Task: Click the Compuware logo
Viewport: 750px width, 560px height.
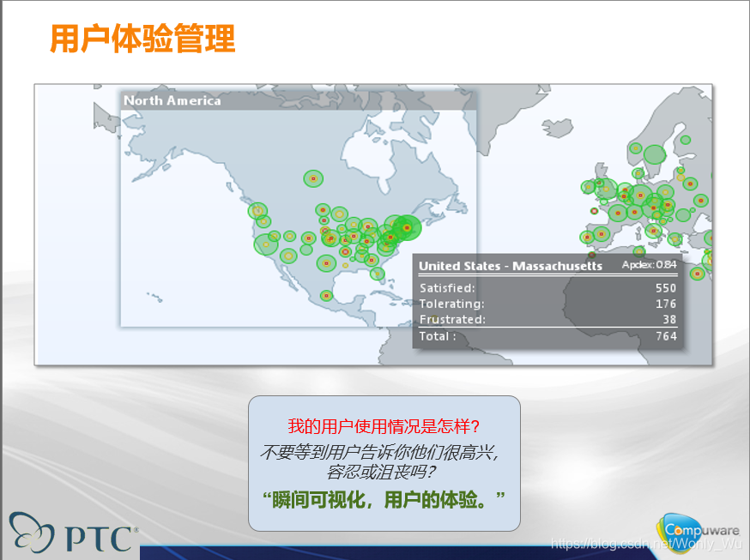Action: click(699, 533)
